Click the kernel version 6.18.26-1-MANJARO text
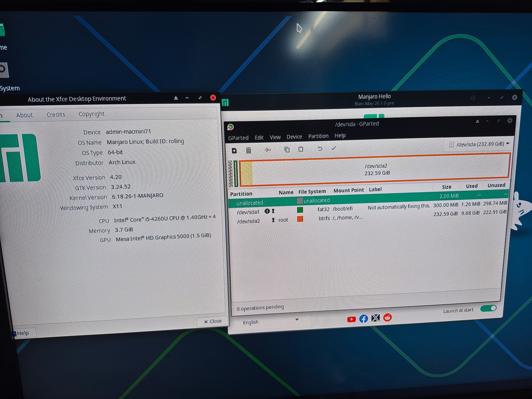This screenshot has width=532, height=399. click(137, 196)
